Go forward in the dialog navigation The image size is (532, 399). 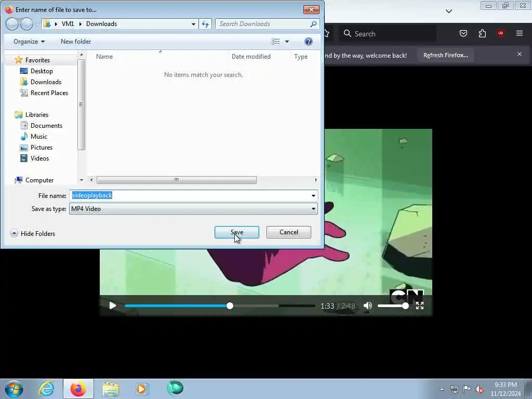pyautogui.click(x=26, y=24)
